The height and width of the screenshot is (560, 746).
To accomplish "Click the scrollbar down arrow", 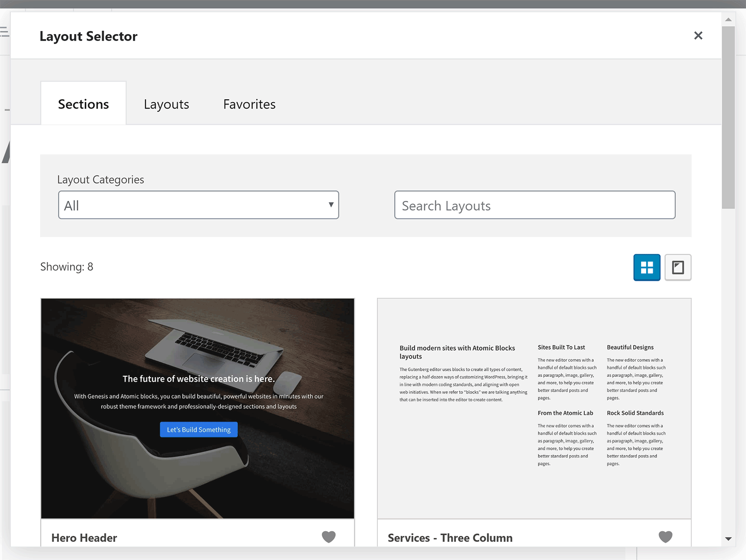I will pos(728,539).
